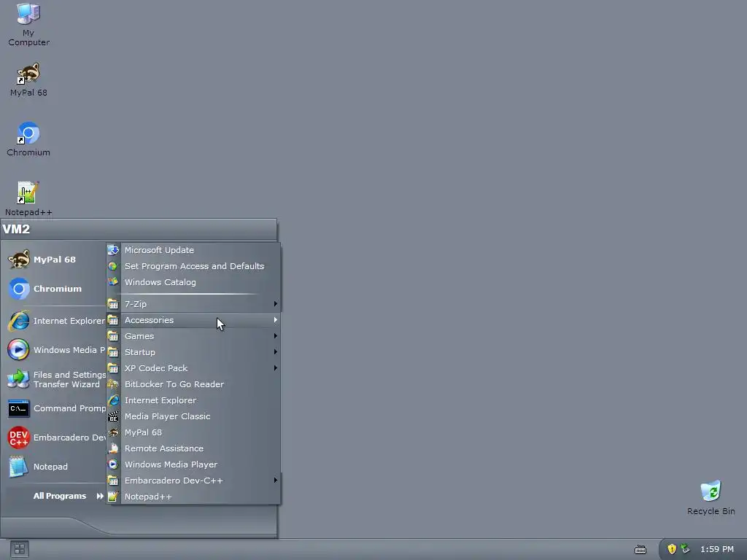The height and width of the screenshot is (560, 747).
Task: Click the Remote Assistance icon
Action: coord(113,448)
